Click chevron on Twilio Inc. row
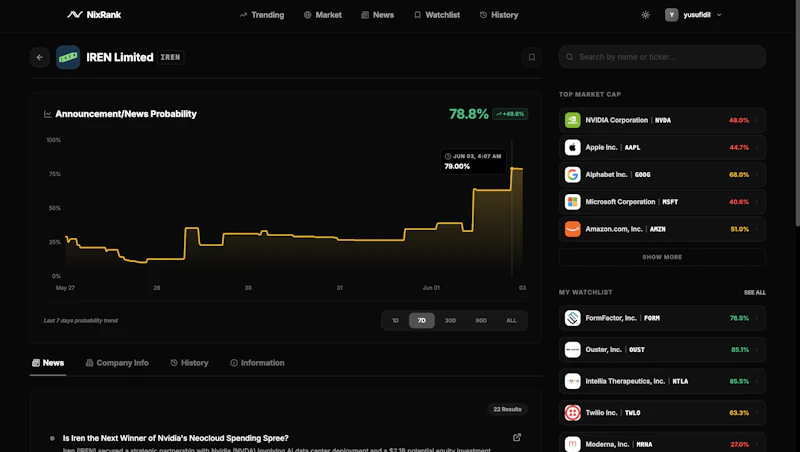The width and height of the screenshot is (800, 452). coord(757,413)
